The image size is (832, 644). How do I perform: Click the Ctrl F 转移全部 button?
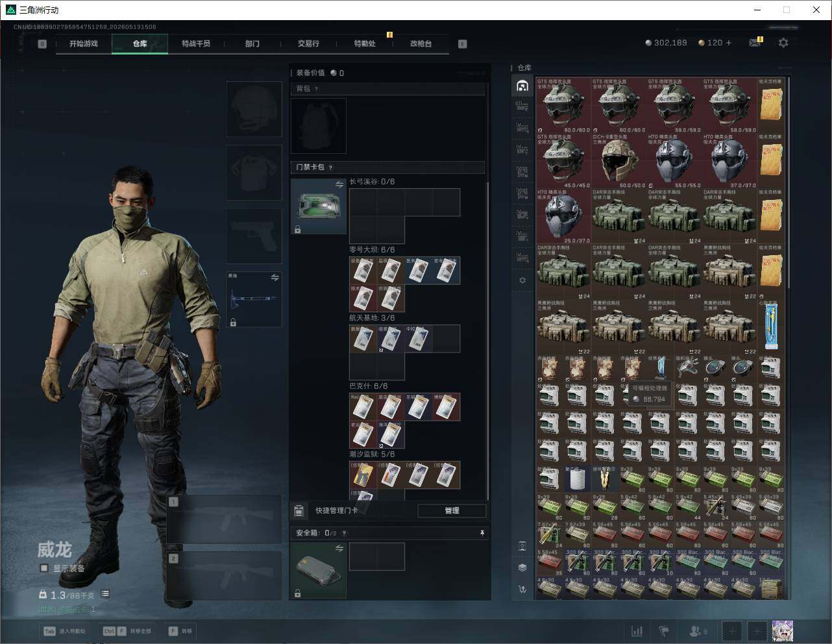(127, 631)
